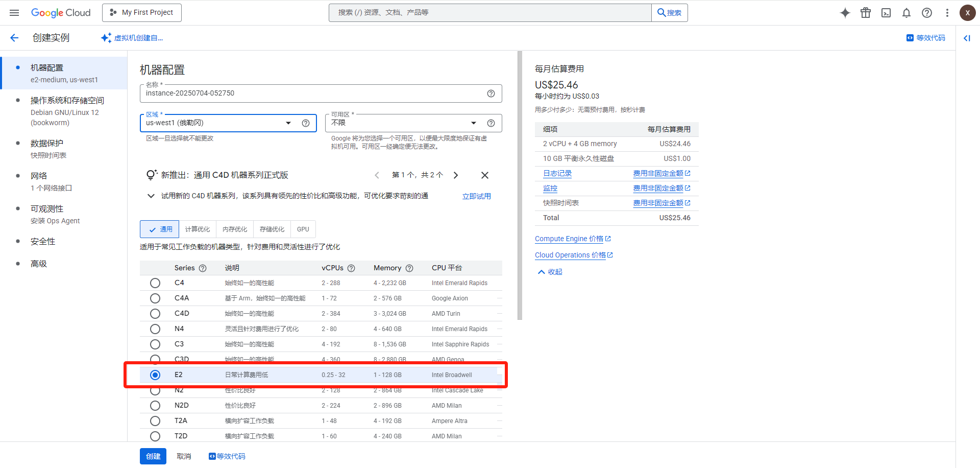This screenshot has height=468, width=980.
Task: Select the N4 machine series
Action: (x=155, y=329)
